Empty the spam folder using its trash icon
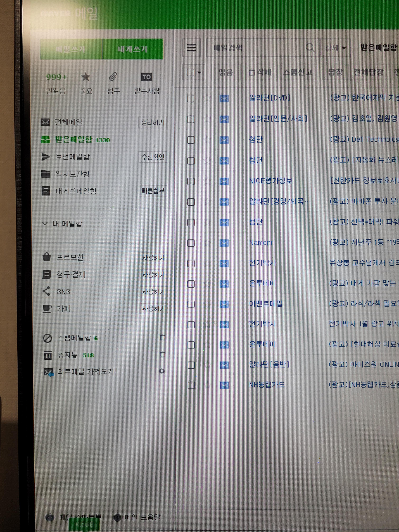 click(x=162, y=338)
